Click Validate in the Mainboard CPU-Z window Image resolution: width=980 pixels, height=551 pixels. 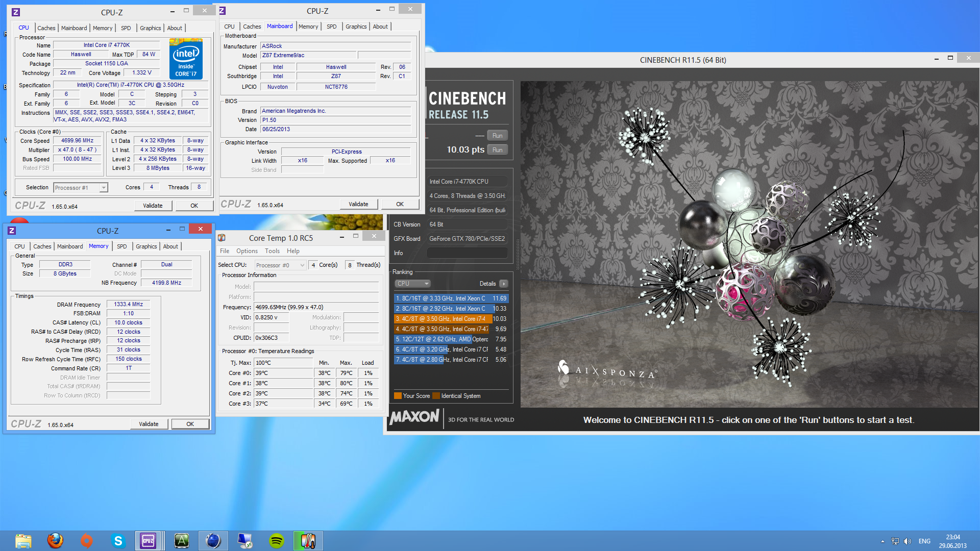click(x=358, y=204)
